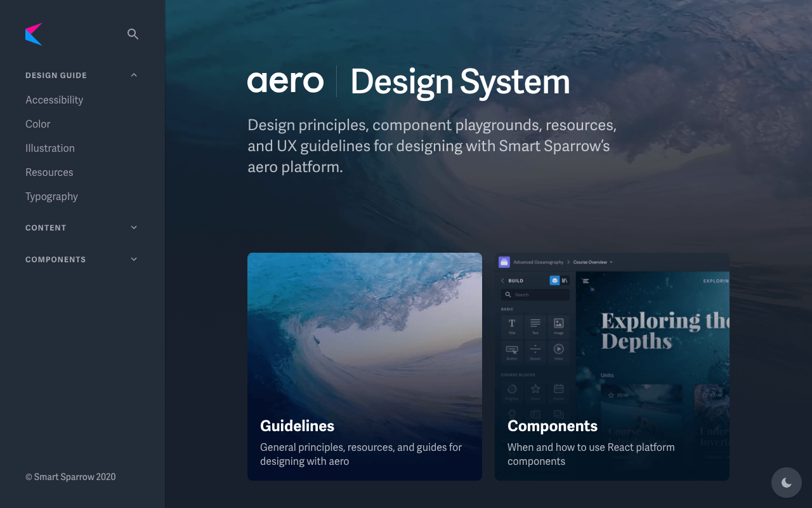Screen dimensions: 812x508
Task: Click the "When and how to use React" description
Action: (x=591, y=454)
